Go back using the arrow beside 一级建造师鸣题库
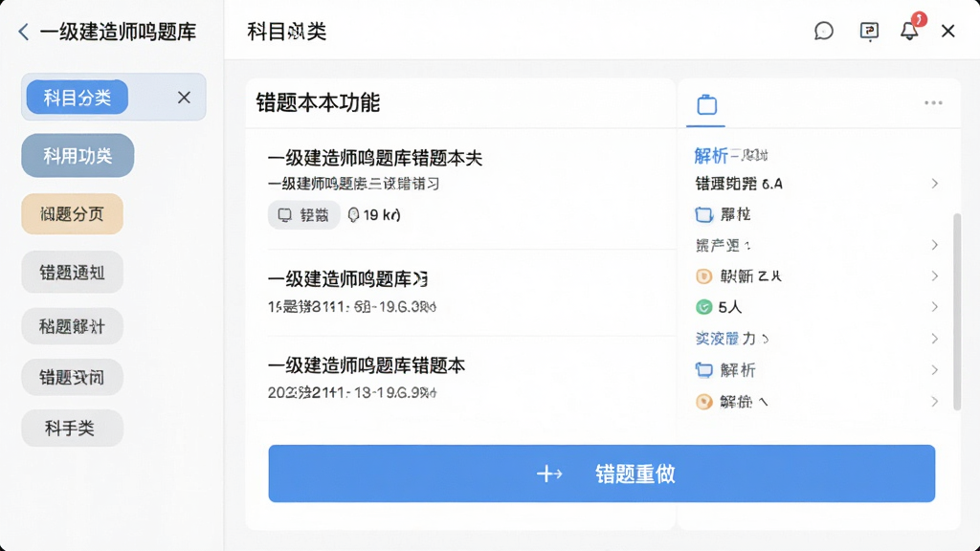Screen dimensions: 980x551 (24, 32)
